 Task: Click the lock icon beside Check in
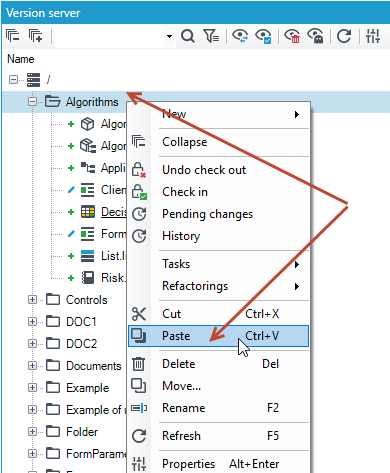pyautogui.click(x=139, y=192)
